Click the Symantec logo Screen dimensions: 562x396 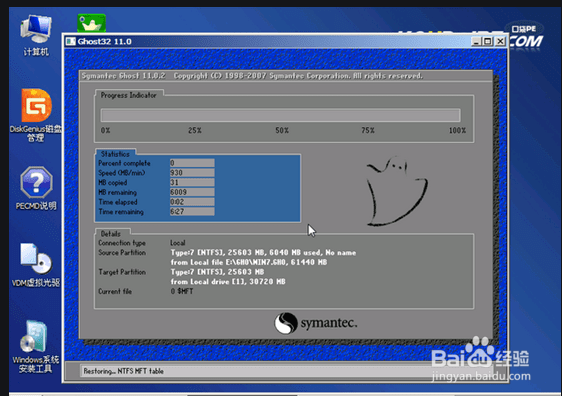(x=316, y=323)
